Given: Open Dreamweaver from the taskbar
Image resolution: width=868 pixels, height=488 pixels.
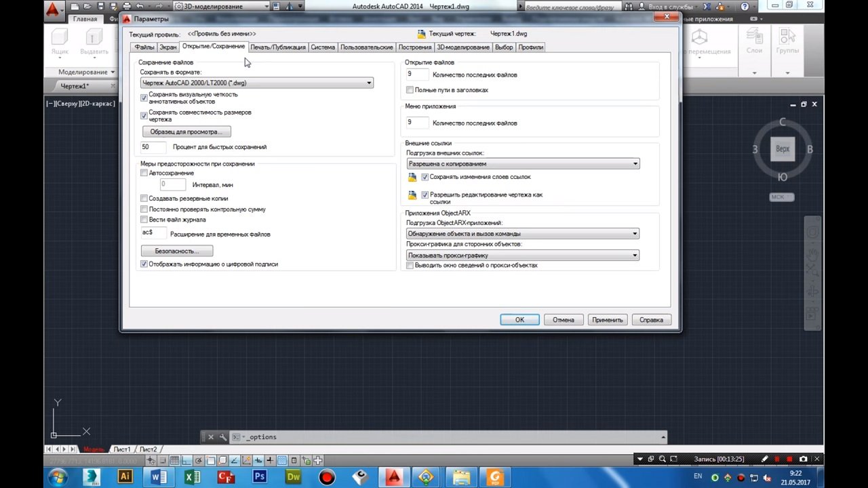Looking at the screenshot, I should 293,477.
